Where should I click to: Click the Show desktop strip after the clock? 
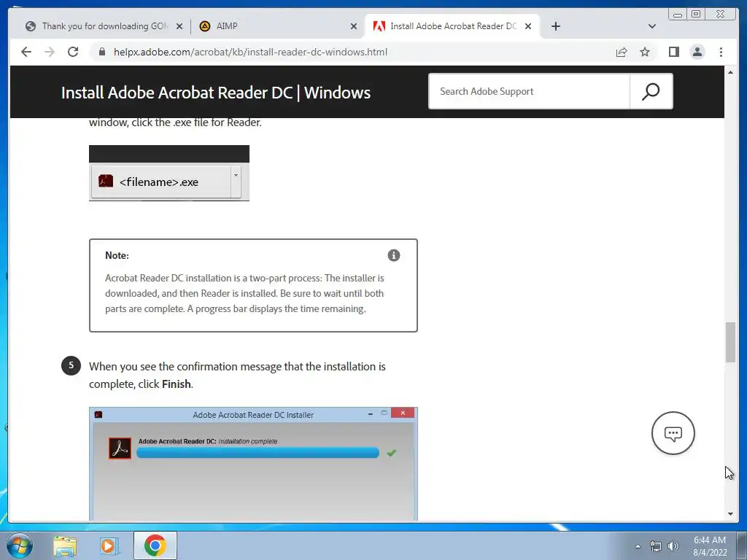(742, 545)
